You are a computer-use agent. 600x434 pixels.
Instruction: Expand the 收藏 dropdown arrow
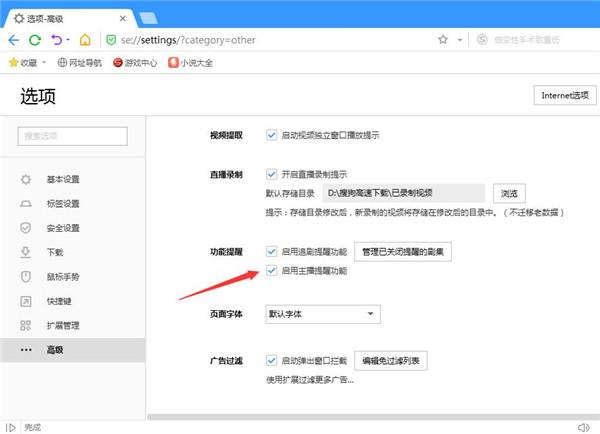coord(44,62)
